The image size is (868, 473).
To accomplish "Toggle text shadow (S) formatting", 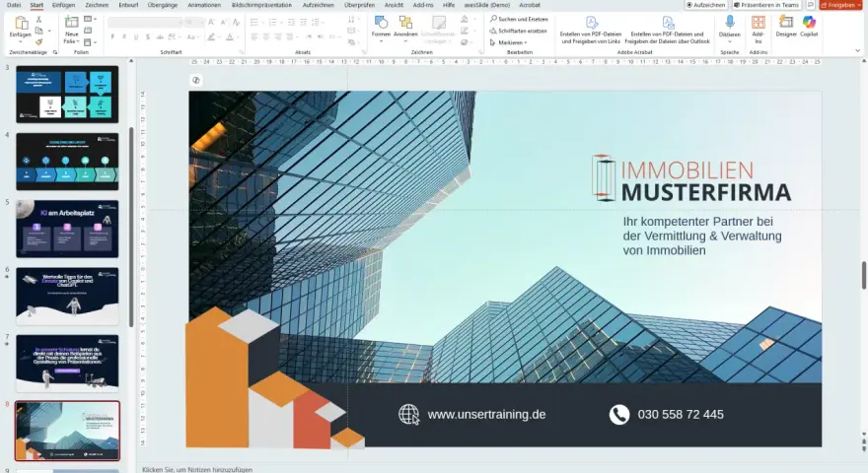I will click(147, 37).
